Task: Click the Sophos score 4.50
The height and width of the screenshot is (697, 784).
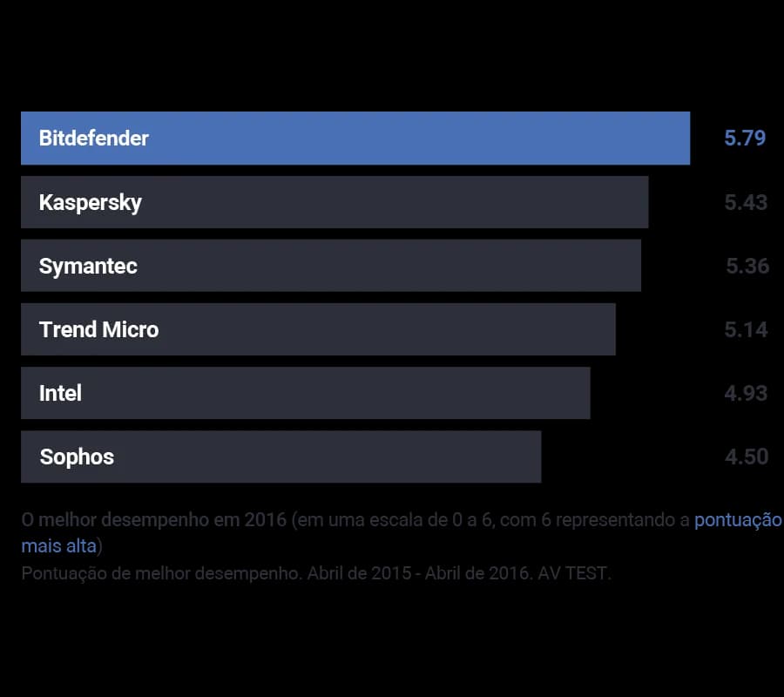Action: 747,457
